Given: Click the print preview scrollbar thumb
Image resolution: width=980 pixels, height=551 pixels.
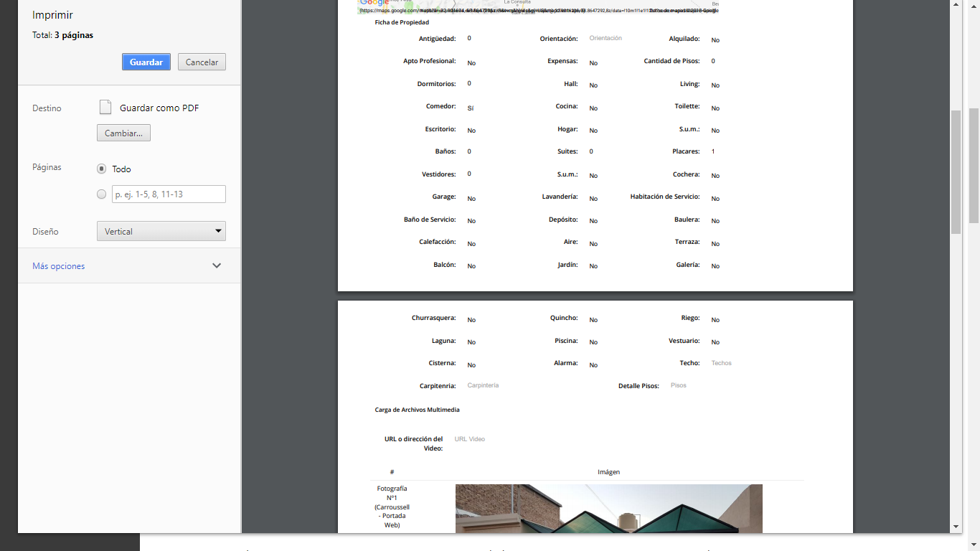Looking at the screenshot, I should (x=955, y=172).
